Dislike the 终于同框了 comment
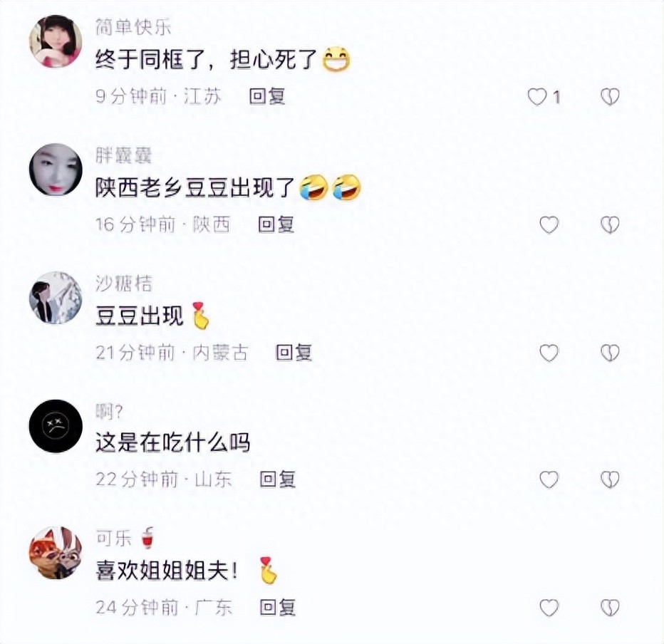The width and height of the screenshot is (664, 644). 610,97
